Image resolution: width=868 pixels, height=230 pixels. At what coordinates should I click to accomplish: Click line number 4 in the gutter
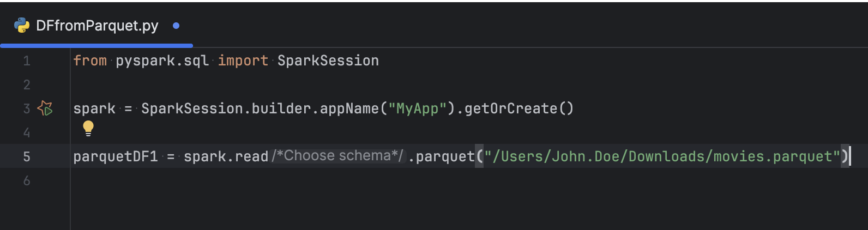(x=26, y=133)
